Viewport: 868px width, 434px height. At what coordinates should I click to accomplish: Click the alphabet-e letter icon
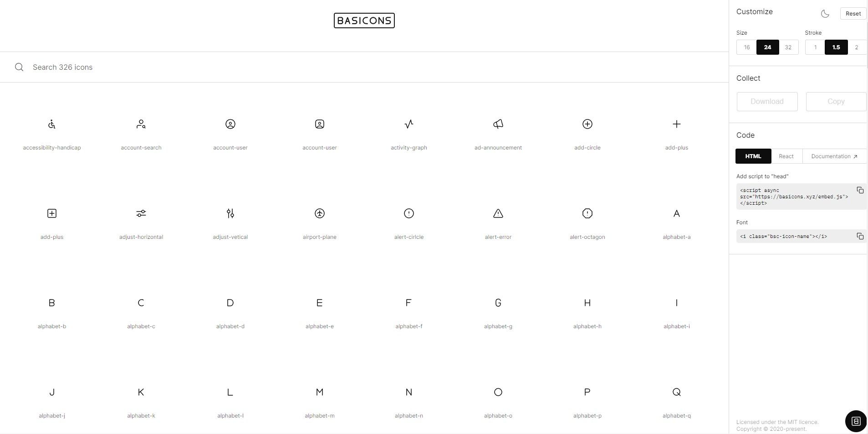point(320,303)
